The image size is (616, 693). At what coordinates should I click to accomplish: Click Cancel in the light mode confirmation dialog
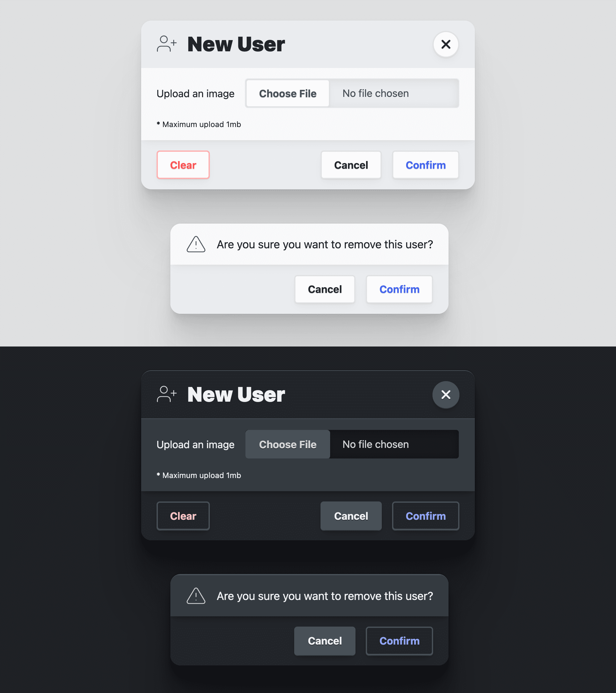coord(325,289)
